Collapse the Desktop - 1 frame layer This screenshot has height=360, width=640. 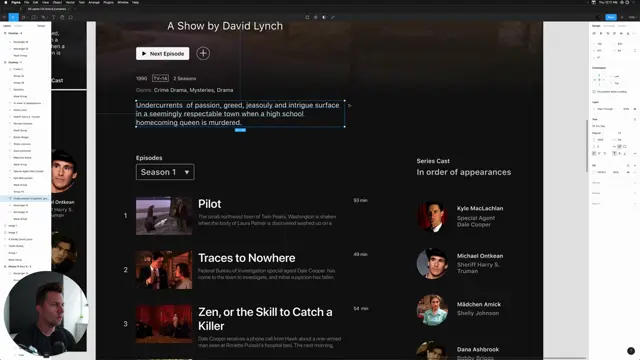click(x=5, y=62)
